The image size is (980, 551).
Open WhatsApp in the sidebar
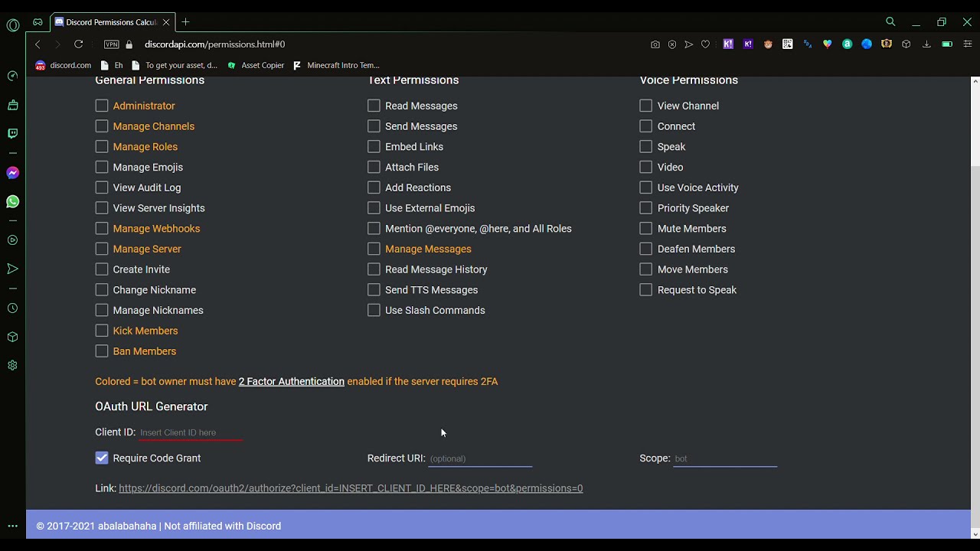[12, 202]
